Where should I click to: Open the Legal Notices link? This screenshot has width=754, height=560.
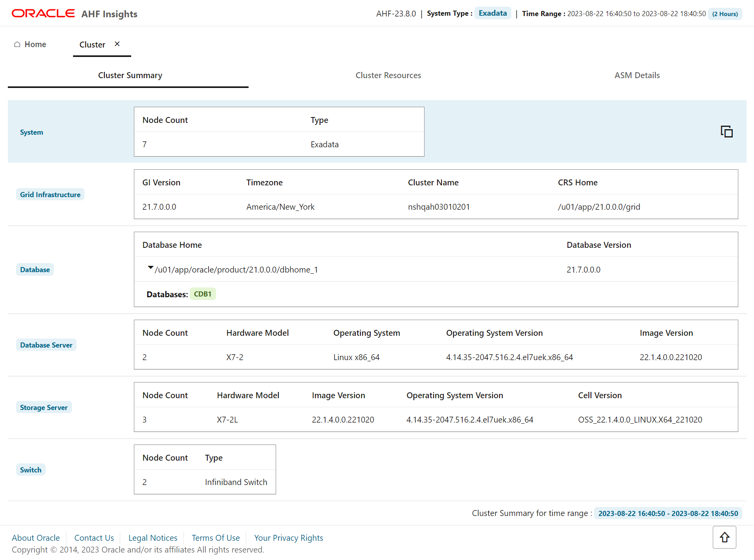(153, 538)
